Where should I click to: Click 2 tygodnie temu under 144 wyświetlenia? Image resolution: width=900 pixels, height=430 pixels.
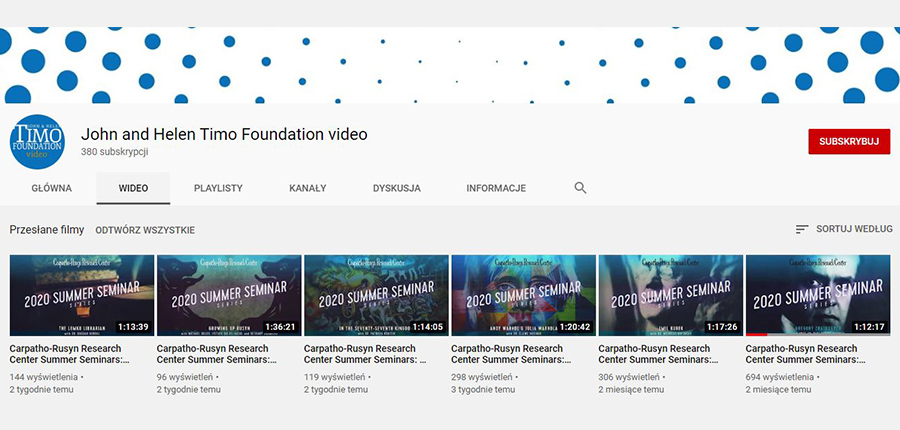pyautogui.click(x=41, y=389)
